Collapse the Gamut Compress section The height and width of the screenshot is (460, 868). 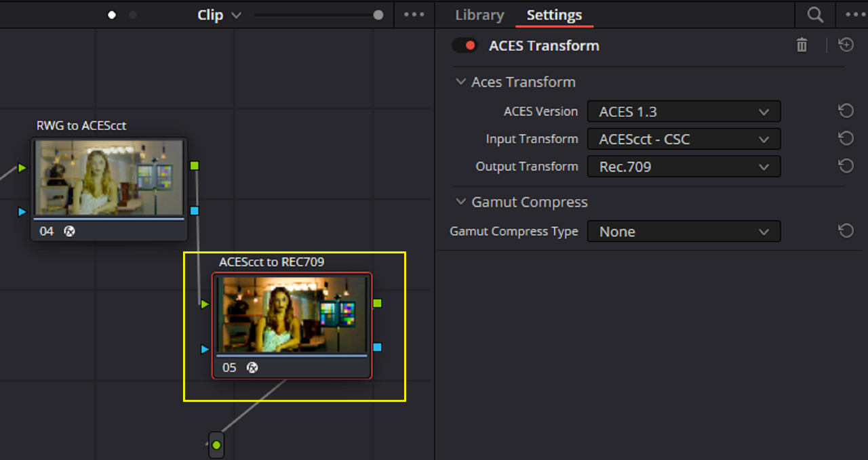(461, 202)
